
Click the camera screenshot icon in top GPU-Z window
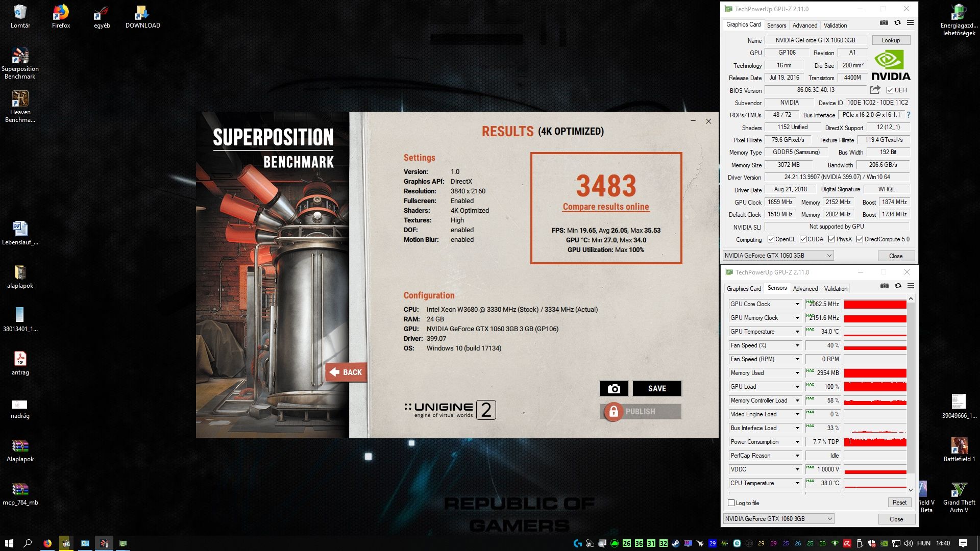click(884, 22)
